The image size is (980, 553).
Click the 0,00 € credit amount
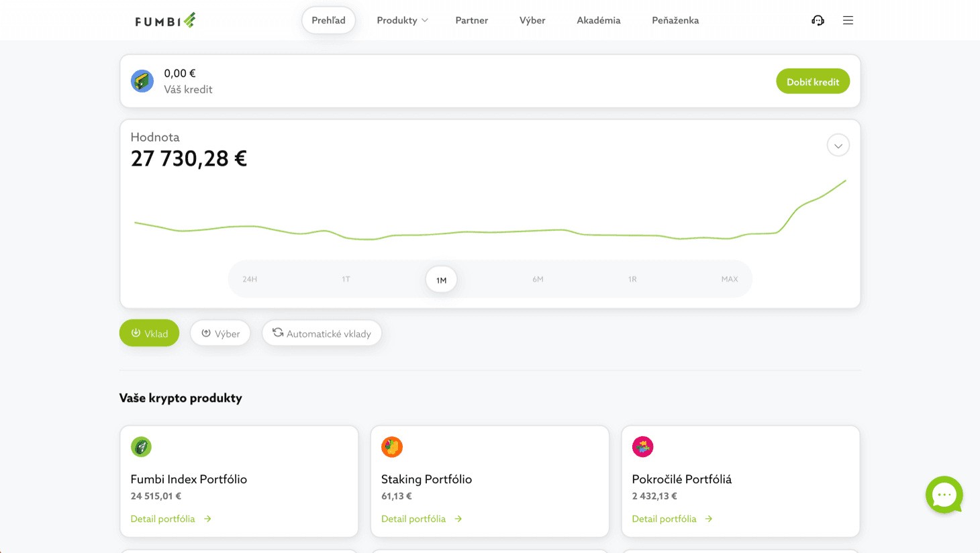(180, 73)
